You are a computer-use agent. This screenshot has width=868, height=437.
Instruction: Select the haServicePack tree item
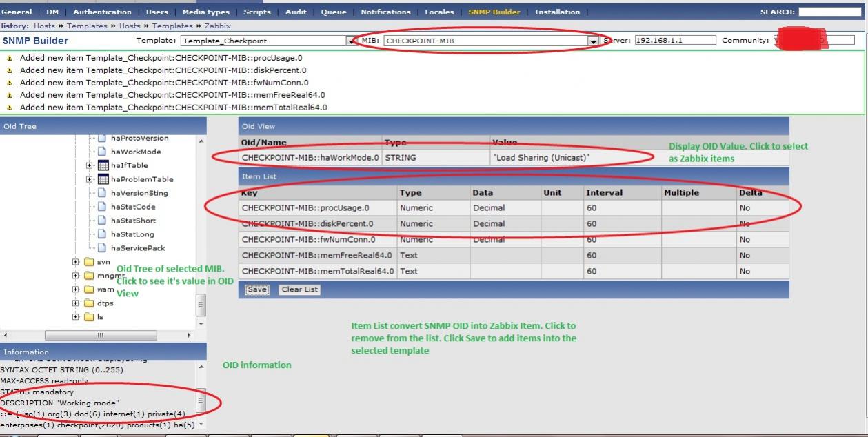(x=138, y=248)
